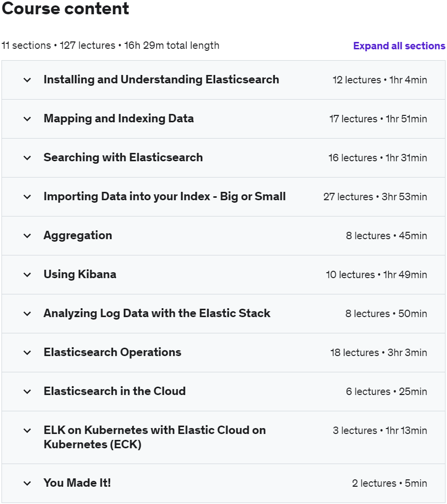Click the You Made It! title

tap(77, 483)
